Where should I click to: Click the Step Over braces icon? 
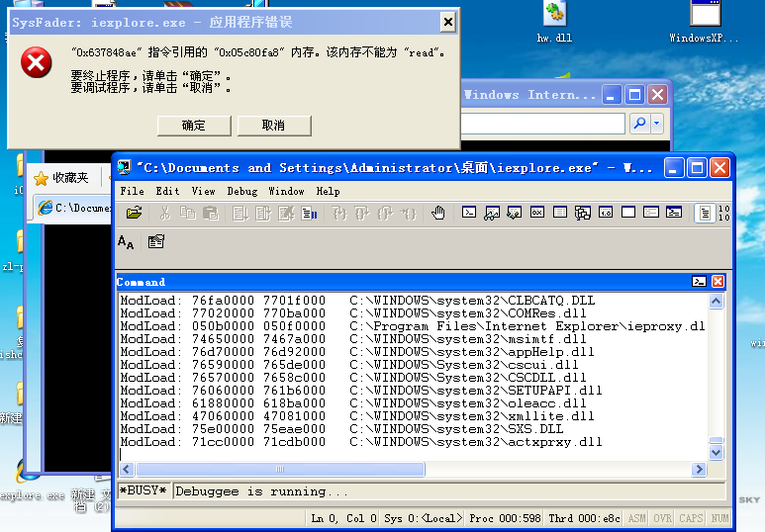coord(362,213)
